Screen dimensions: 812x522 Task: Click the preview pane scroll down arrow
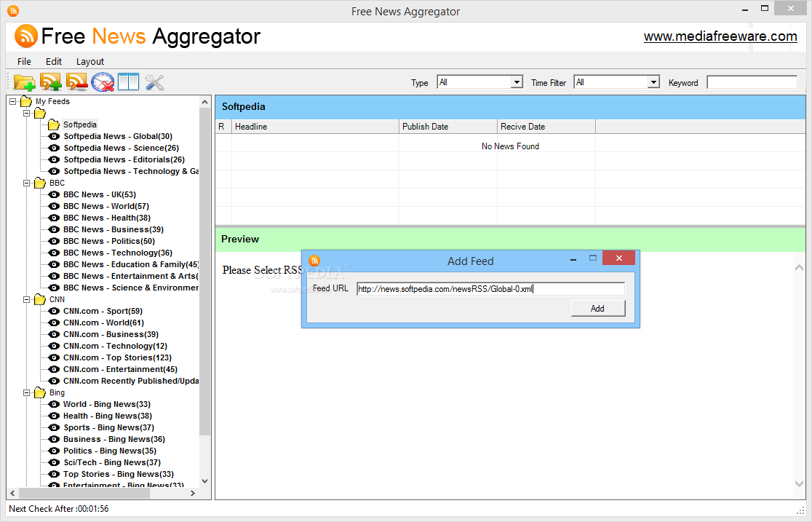point(799,483)
